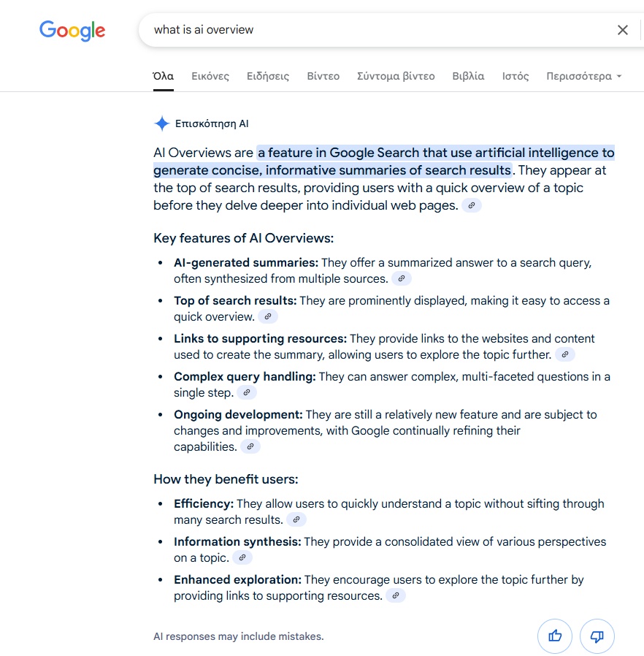This screenshot has height=656, width=644.
Task: Click the 'Efficiency:' bold label
Action: 204,504
